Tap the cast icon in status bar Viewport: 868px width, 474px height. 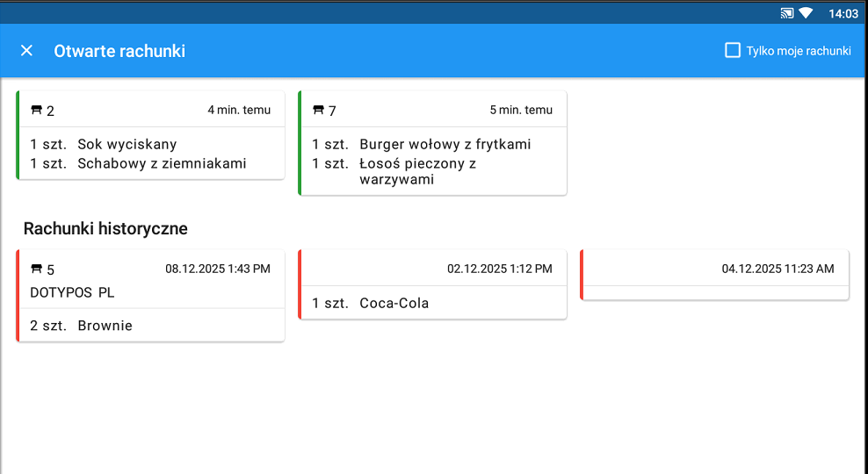(x=786, y=13)
